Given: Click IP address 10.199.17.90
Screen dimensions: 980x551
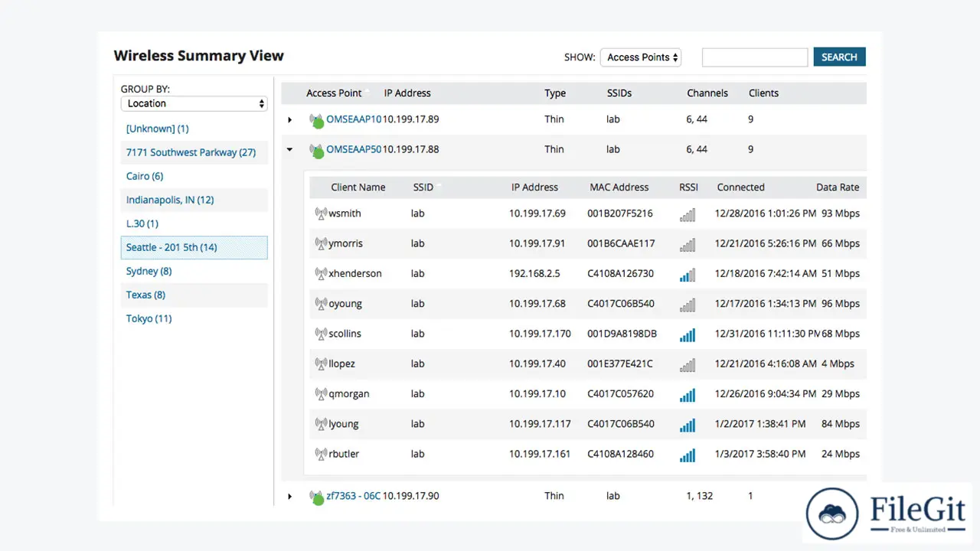Looking at the screenshot, I should click(410, 496).
